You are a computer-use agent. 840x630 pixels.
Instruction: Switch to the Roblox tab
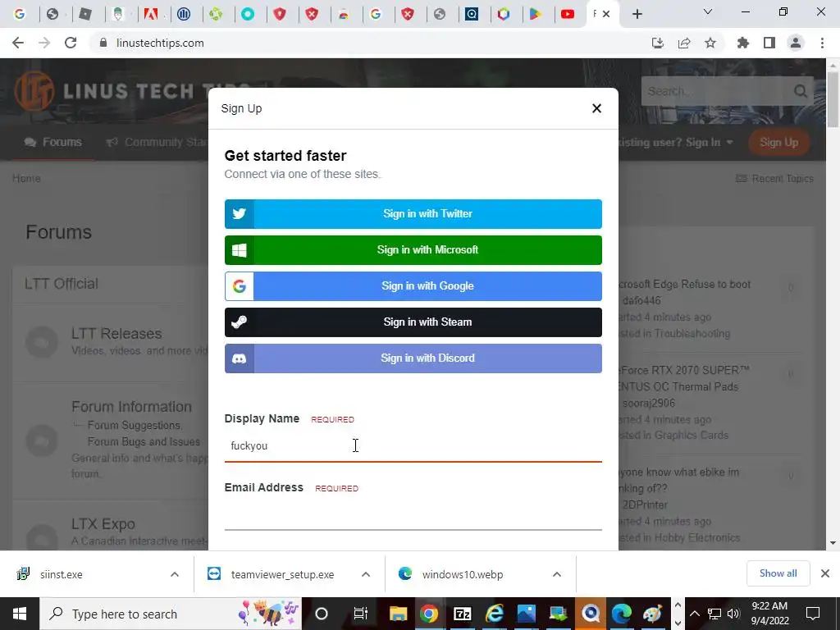(85, 14)
